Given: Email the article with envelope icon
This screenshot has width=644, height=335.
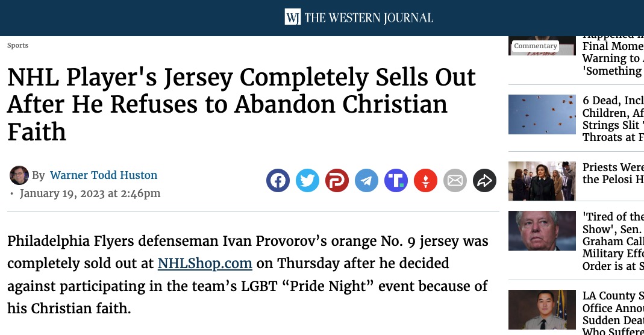Looking at the screenshot, I should pyautogui.click(x=455, y=180).
